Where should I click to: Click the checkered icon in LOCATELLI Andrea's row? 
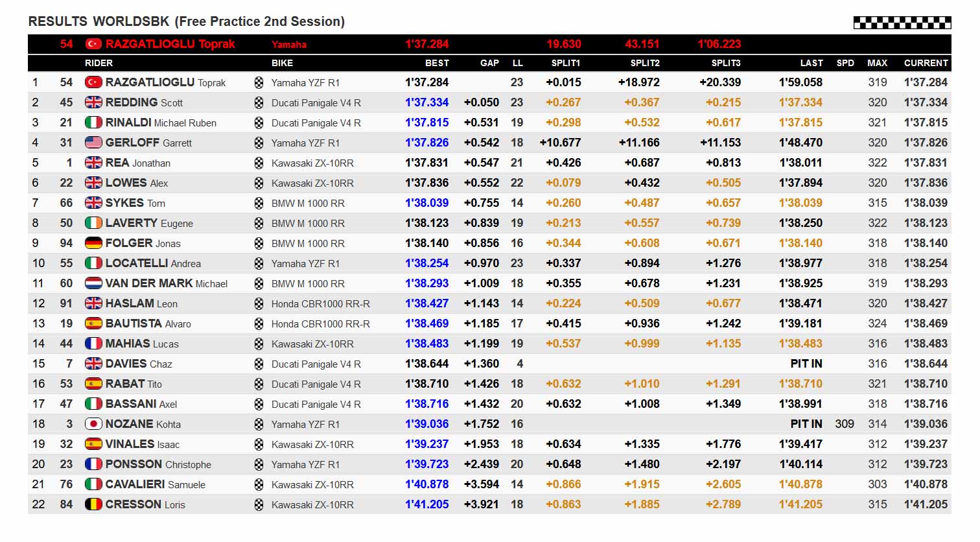point(259,263)
